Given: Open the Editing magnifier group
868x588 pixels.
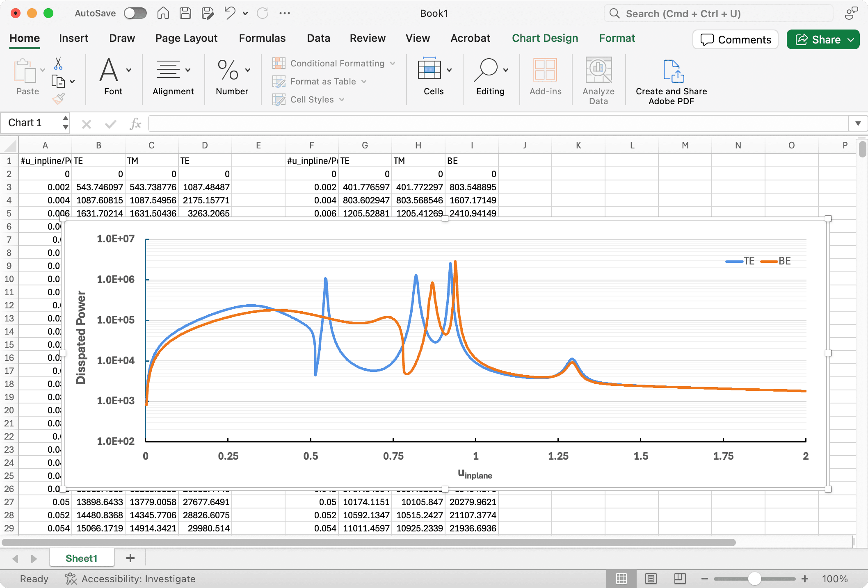Looking at the screenshot, I should 491,77.
